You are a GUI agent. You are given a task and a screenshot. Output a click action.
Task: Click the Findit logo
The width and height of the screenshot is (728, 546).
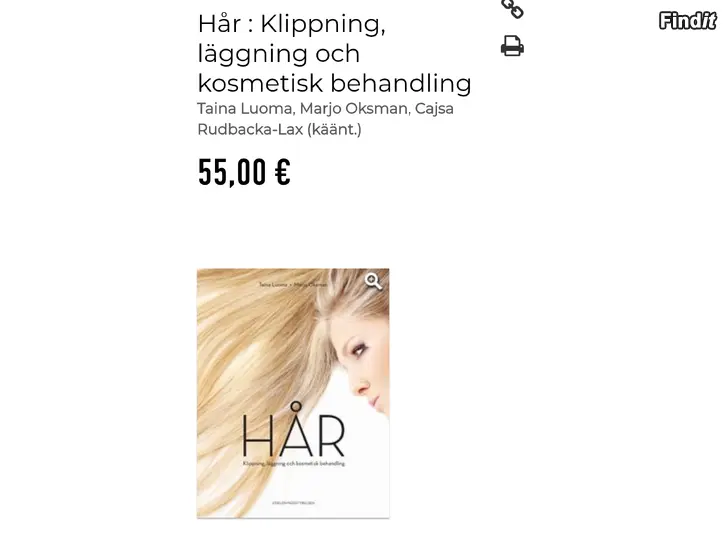(688, 21)
